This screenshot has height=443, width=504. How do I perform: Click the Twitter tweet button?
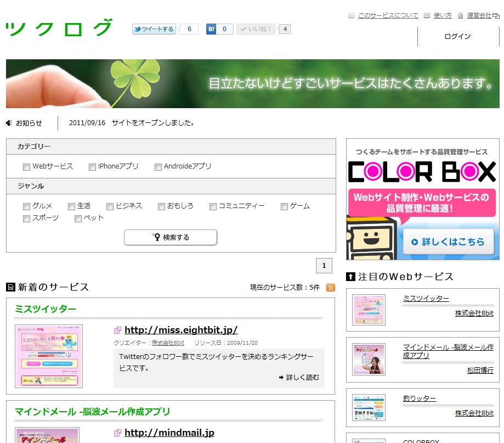point(154,29)
